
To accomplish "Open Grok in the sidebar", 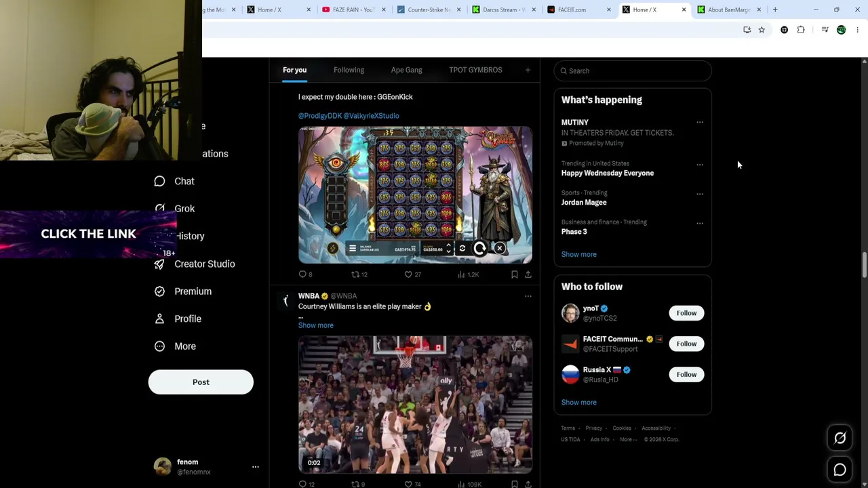I will coord(174,209).
